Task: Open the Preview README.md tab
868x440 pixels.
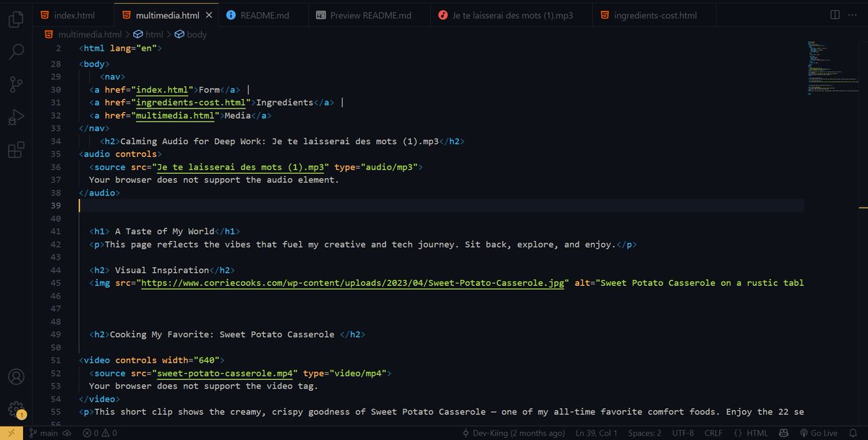Action: [370, 14]
